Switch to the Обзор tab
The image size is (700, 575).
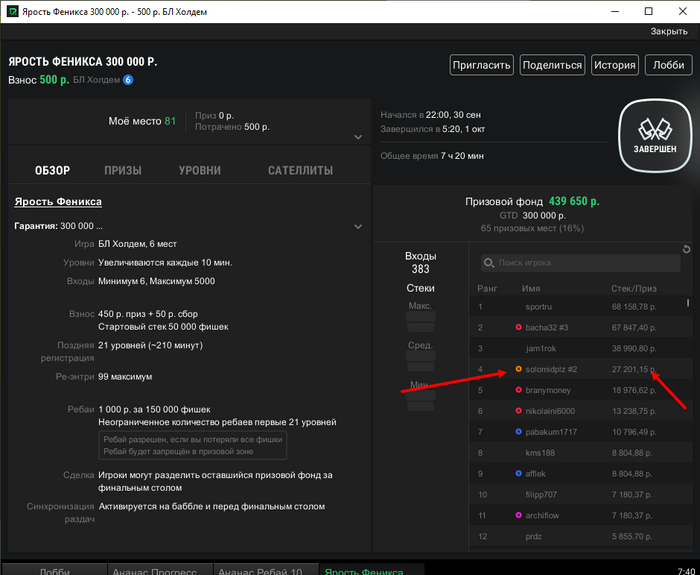52,171
